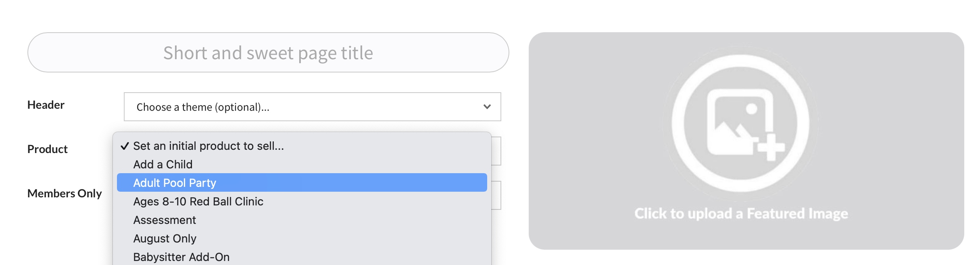The width and height of the screenshot is (980, 265).
Task: Select "Set an initial product to sell..." option
Action: point(209,146)
